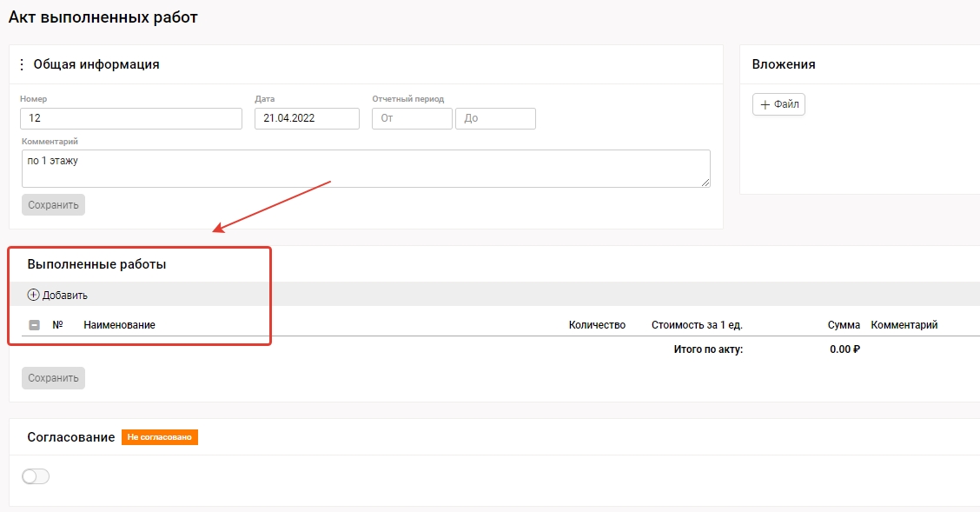Open the report period До date field
The image size is (980, 512).
point(495,118)
